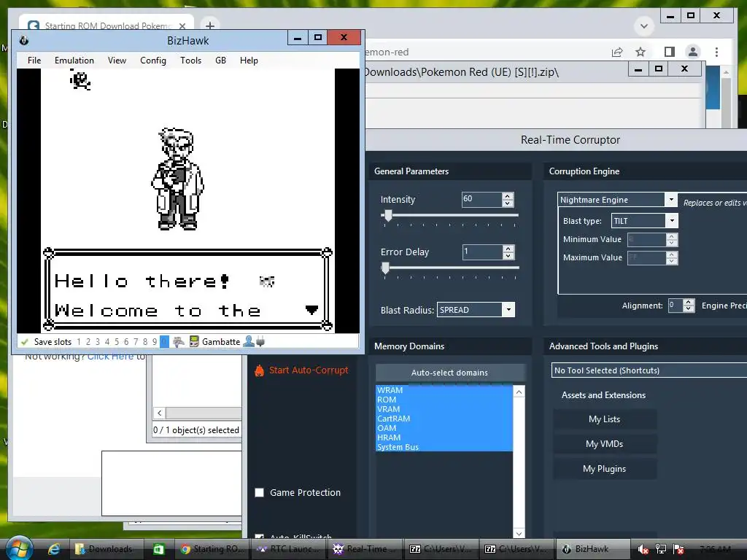Image resolution: width=747 pixels, height=560 pixels.
Task: Click the blue user icon in BizHawk status bar
Action: 248,341
